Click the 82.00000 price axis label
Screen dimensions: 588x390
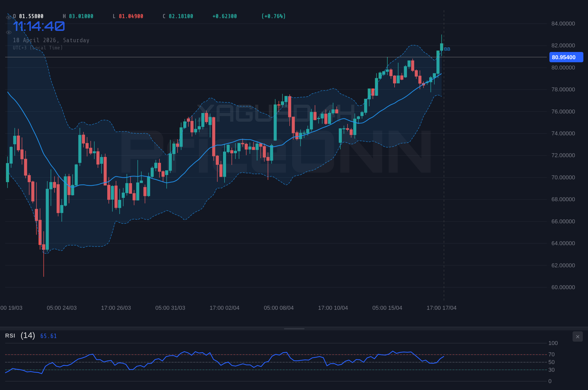click(x=563, y=46)
